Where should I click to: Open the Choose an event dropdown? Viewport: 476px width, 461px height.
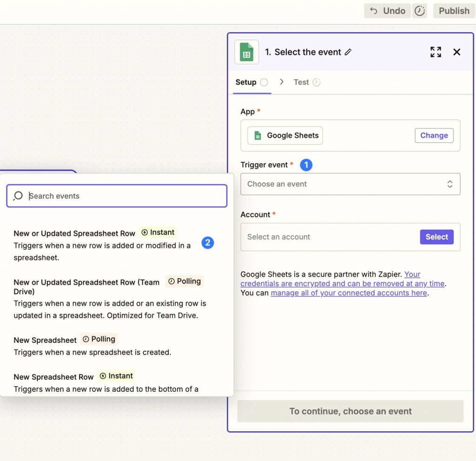(x=350, y=184)
